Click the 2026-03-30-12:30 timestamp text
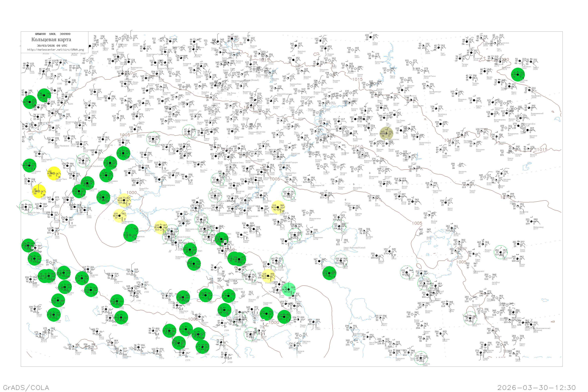Screen dimensions: 588x392 537,387
